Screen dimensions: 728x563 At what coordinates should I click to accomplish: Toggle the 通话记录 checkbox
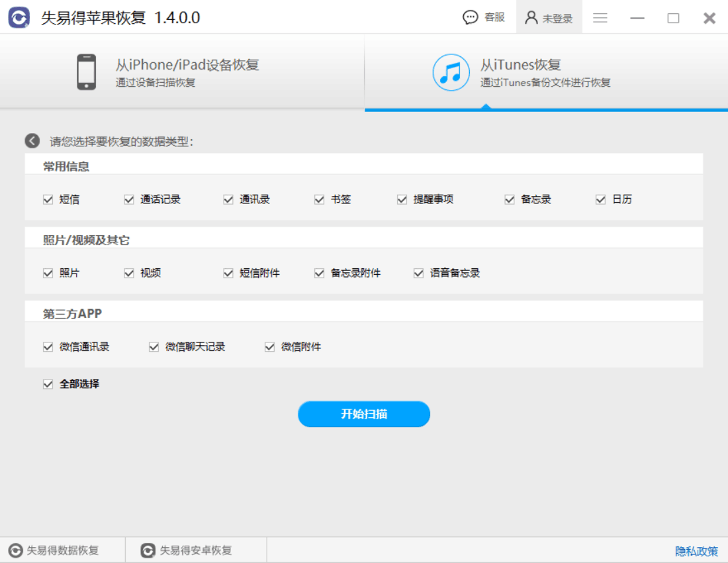coord(128,199)
